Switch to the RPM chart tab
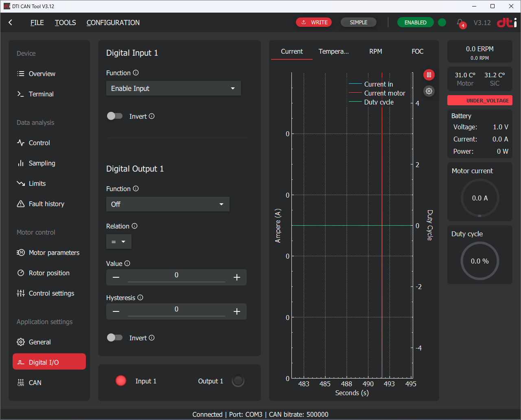521x420 pixels. [376, 52]
